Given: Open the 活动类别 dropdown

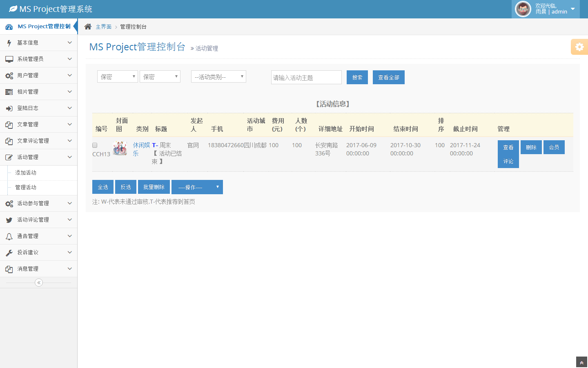Looking at the screenshot, I should [218, 77].
